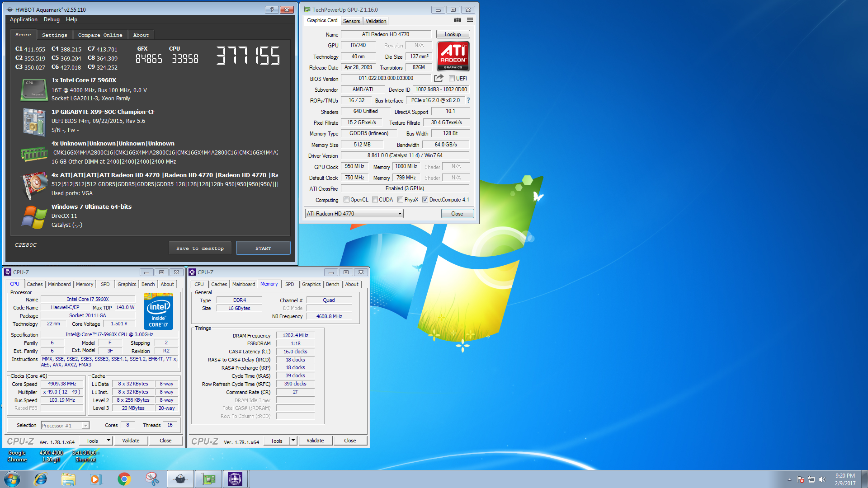
Task: Open the Mainboard tab in left CPU-Z window
Action: [x=59, y=284]
